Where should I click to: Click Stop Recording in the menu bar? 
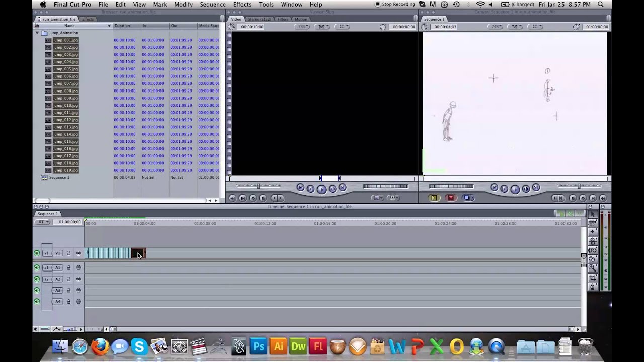(395, 5)
